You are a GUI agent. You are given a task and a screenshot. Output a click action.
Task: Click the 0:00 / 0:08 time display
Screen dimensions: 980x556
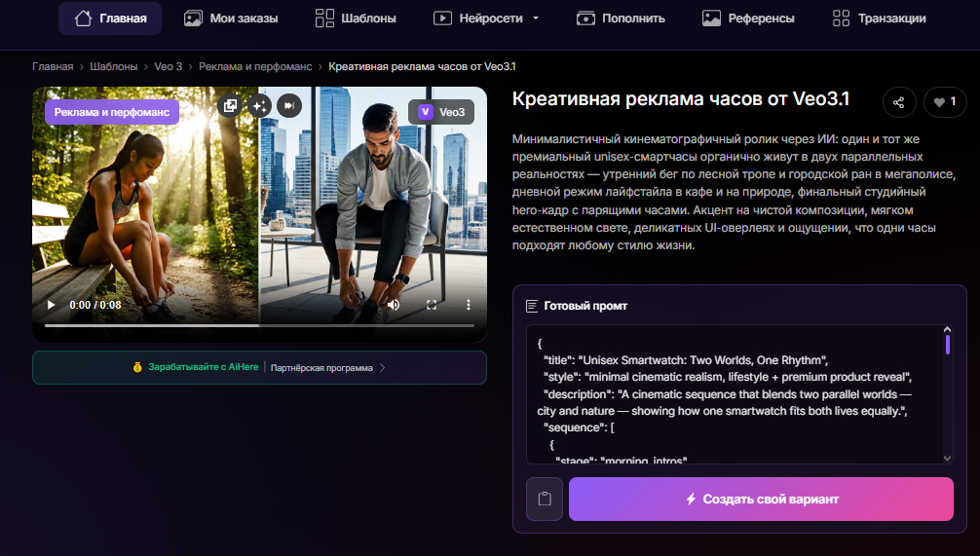95,305
